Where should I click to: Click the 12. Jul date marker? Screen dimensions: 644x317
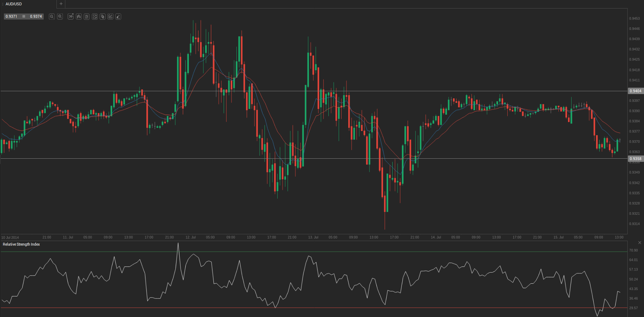pos(191,237)
